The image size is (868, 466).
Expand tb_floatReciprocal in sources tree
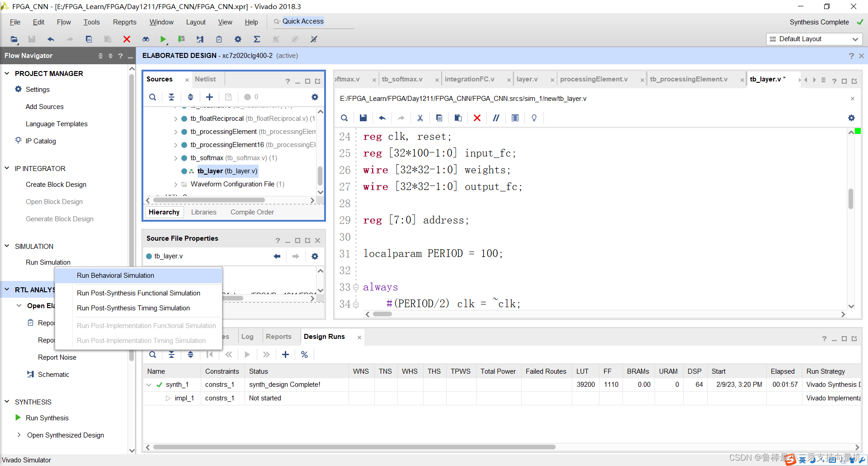pyautogui.click(x=175, y=119)
